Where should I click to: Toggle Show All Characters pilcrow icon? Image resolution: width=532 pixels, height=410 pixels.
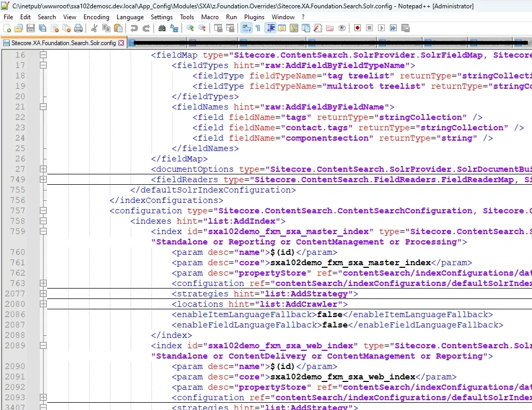coord(258,28)
